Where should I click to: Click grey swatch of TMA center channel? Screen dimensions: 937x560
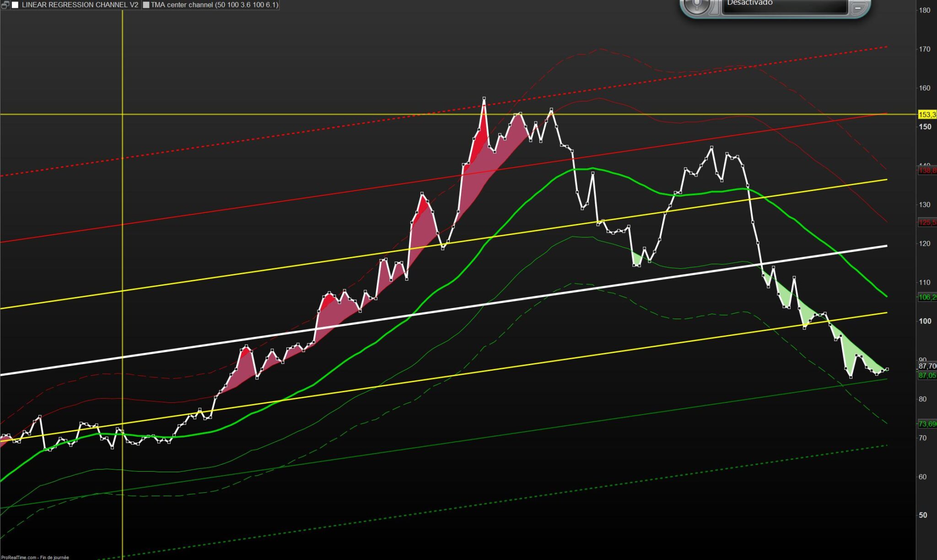[146, 5]
